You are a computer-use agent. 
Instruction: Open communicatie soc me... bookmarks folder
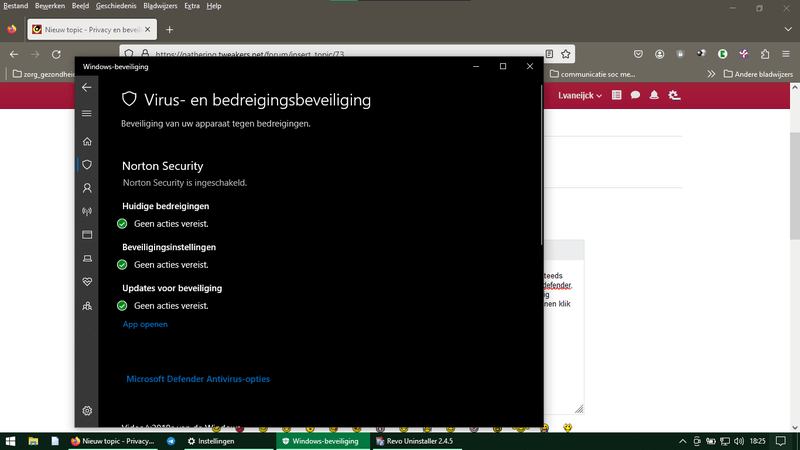click(592, 74)
